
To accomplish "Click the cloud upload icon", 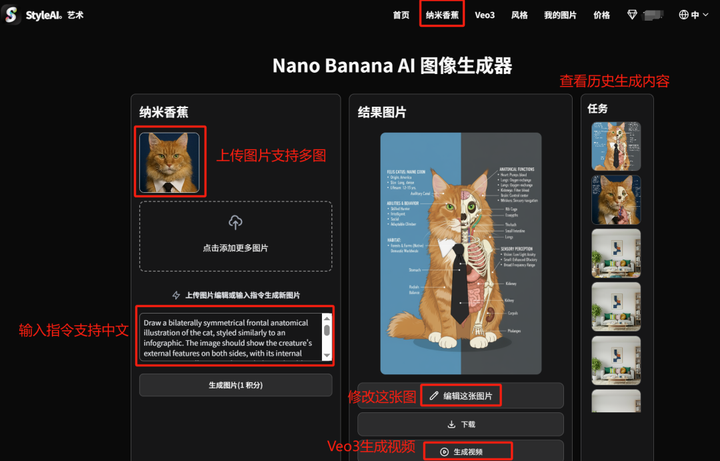I will click(236, 223).
